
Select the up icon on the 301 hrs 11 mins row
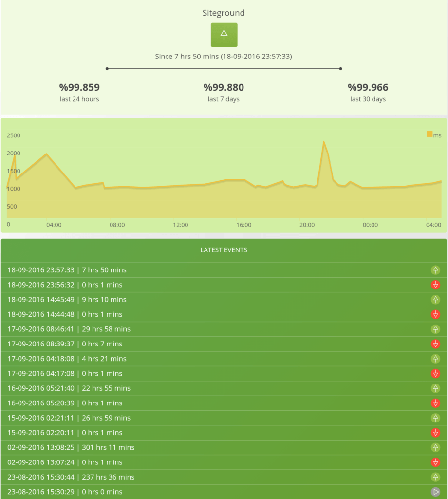tap(436, 447)
